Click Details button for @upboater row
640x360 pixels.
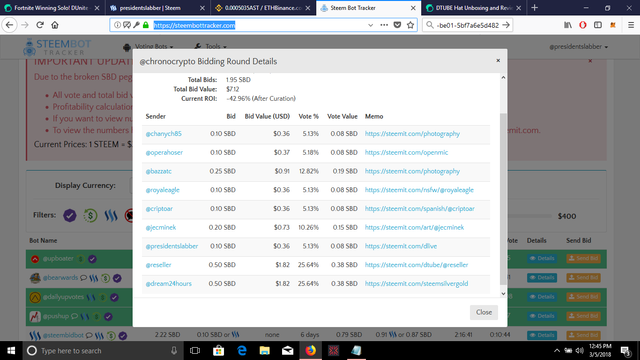pos(542,258)
